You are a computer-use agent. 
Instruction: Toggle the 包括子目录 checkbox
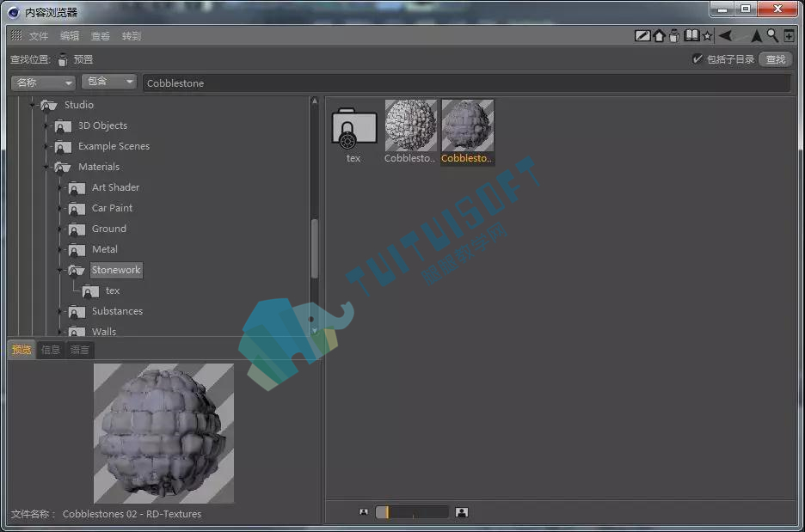(697, 59)
